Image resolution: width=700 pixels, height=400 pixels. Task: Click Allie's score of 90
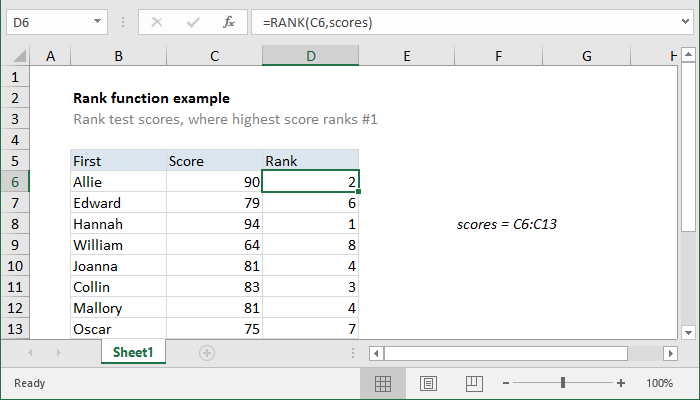click(x=214, y=182)
